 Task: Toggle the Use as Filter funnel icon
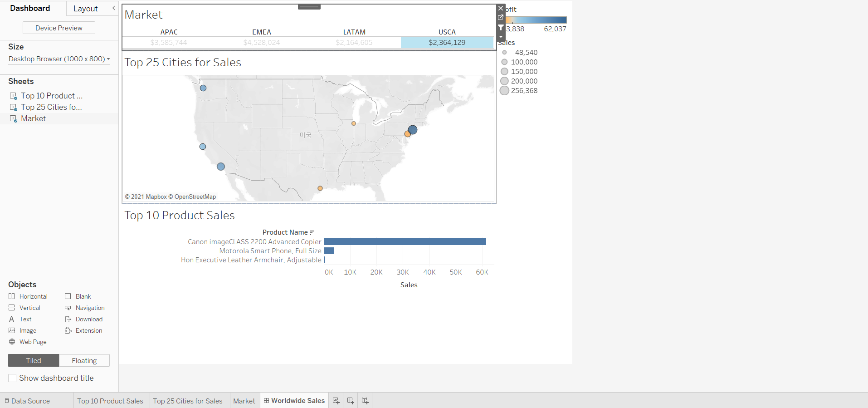[501, 28]
